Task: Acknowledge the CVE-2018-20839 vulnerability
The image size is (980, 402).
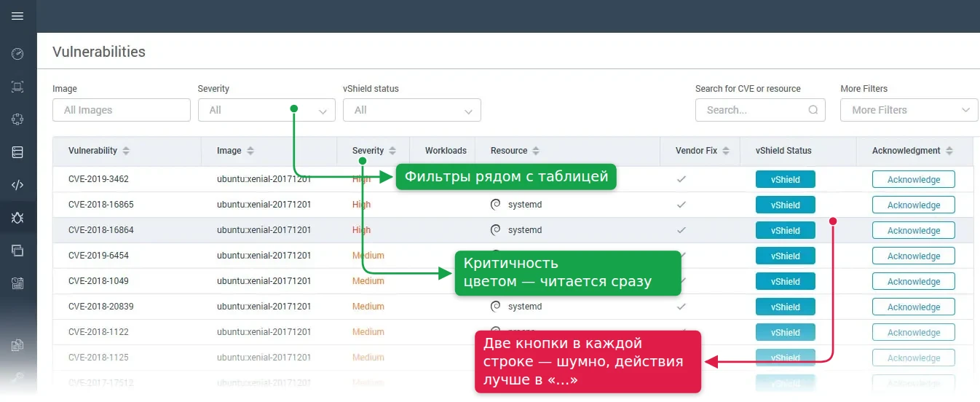Action: point(914,307)
